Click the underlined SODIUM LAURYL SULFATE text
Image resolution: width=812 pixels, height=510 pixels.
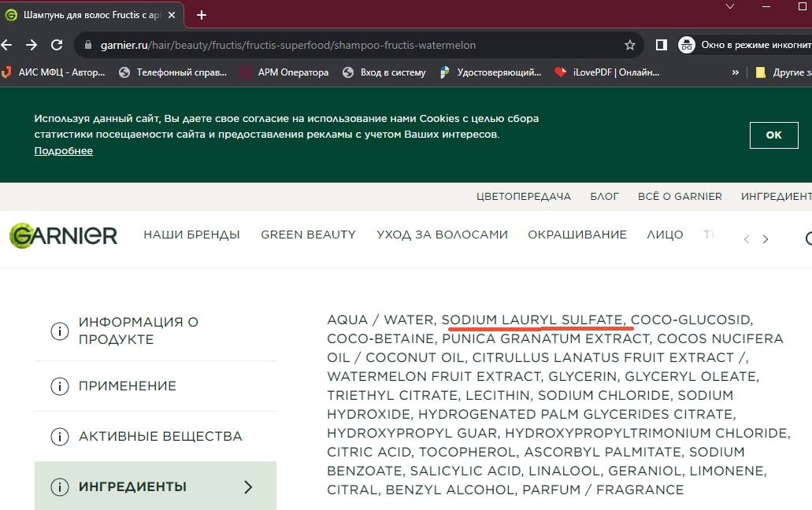pyautogui.click(x=533, y=320)
